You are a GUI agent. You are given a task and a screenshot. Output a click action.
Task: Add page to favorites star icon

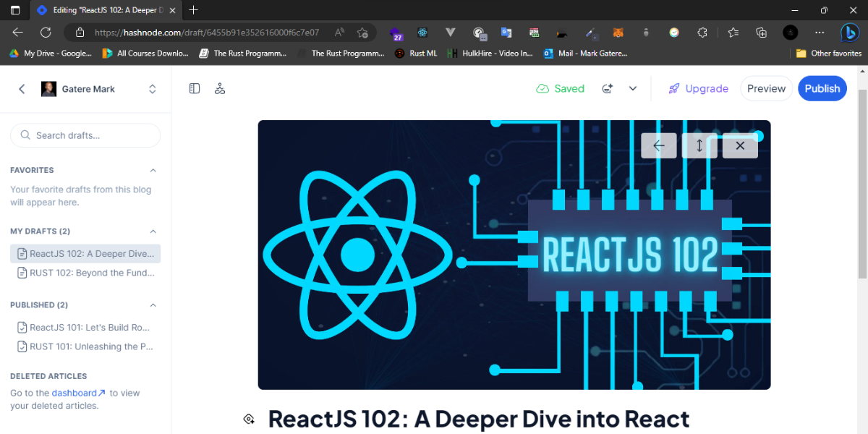pyautogui.click(x=363, y=33)
